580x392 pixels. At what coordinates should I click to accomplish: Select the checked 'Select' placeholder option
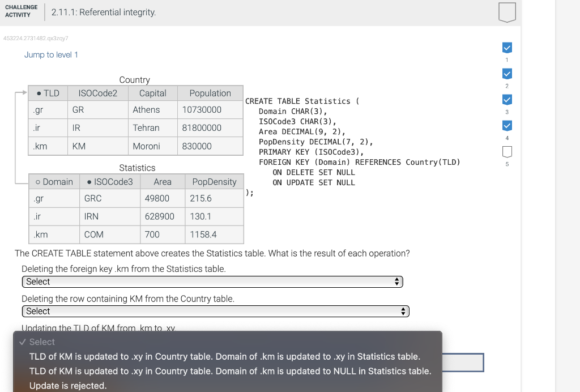tap(42, 342)
